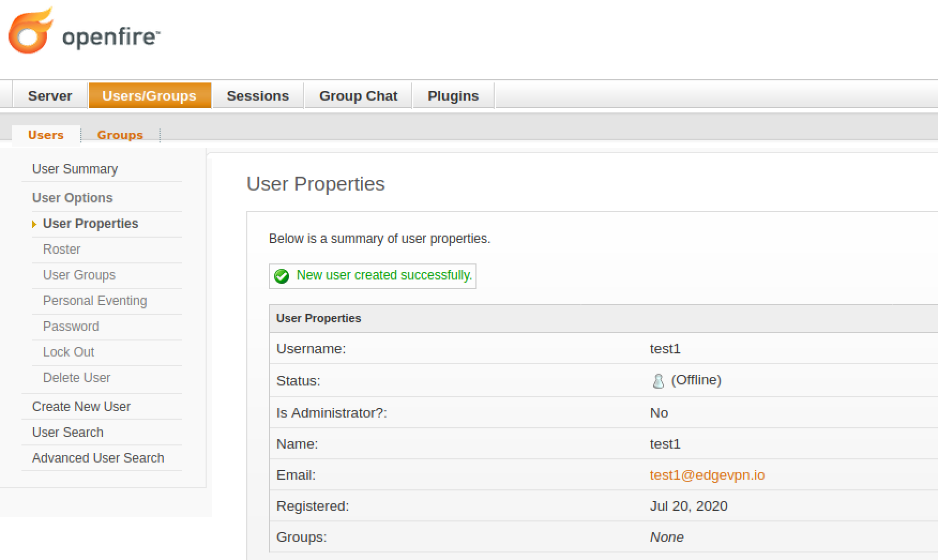Screen dimensions: 938x560
Task: Select the Groups sub-tab
Action: (x=120, y=135)
